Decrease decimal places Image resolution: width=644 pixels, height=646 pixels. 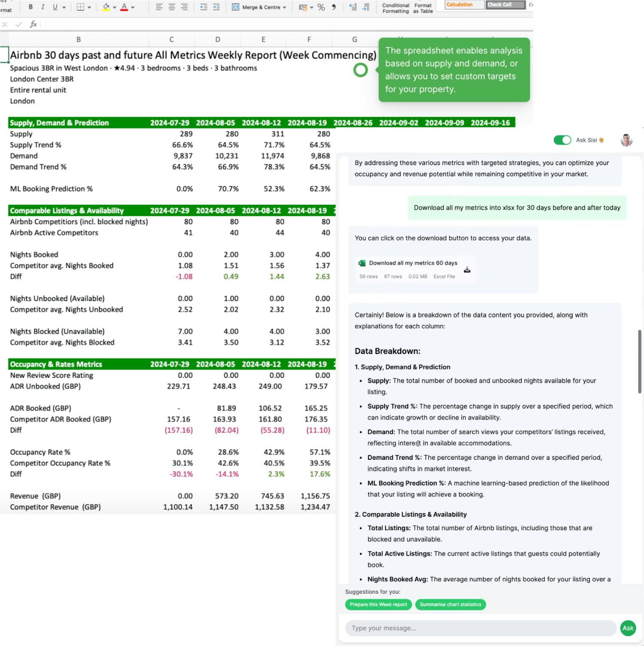366,7
